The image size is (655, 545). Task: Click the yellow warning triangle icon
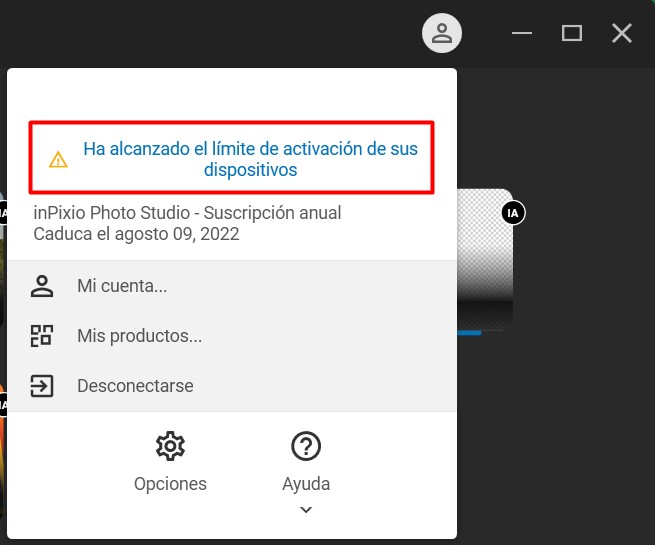pos(58,160)
